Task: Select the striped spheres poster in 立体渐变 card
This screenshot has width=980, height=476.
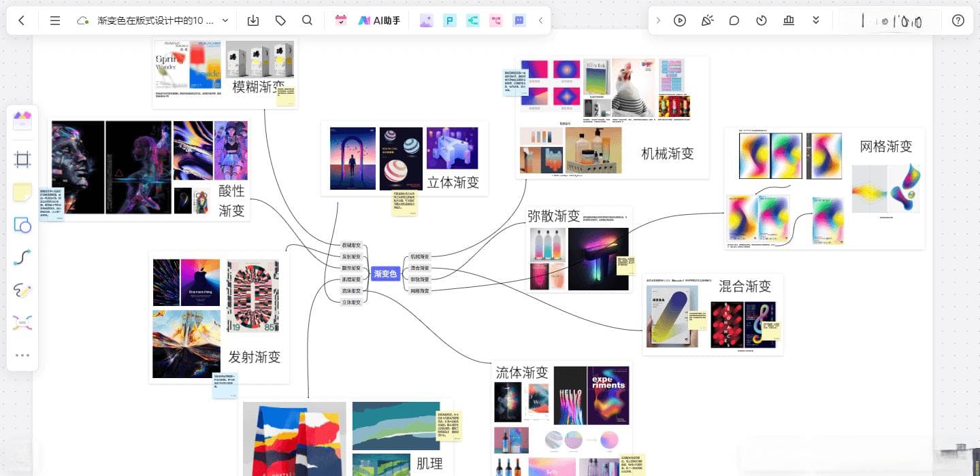Action: pos(401,158)
